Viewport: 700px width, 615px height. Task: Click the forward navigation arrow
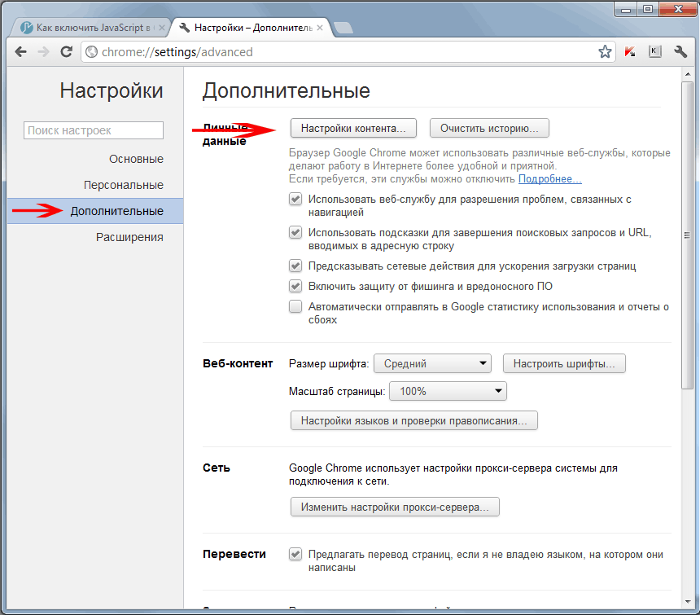[43, 52]
